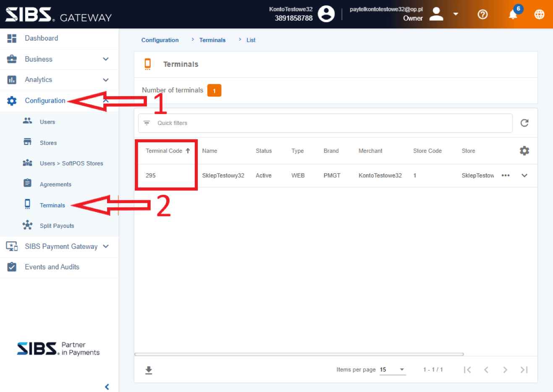Collapse the sidebar with left chevron
553x392 pixels.
click(107, 387)
